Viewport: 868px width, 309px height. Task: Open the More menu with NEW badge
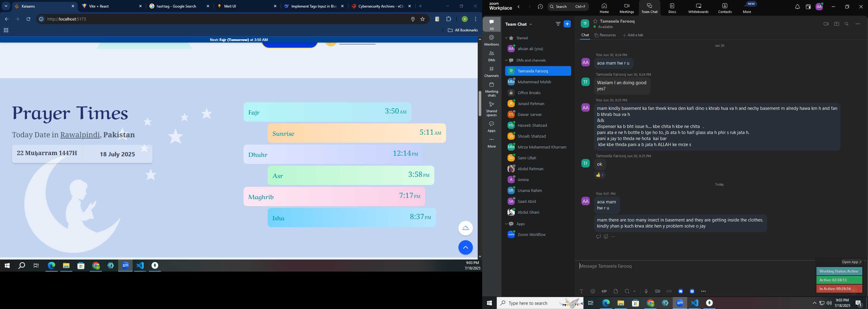coord(747,8)
